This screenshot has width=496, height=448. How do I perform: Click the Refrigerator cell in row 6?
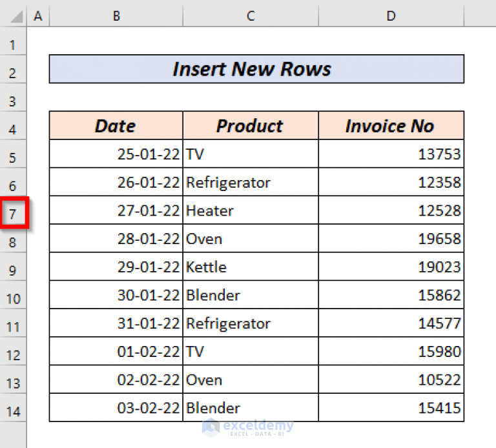(x=251, y=182)
